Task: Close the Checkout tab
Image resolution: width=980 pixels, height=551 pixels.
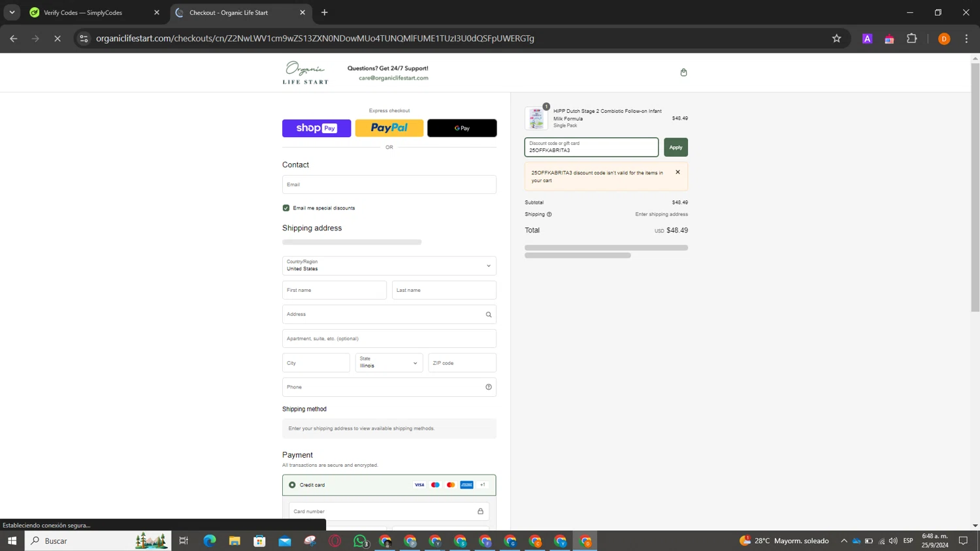Action: coord(302,12)
